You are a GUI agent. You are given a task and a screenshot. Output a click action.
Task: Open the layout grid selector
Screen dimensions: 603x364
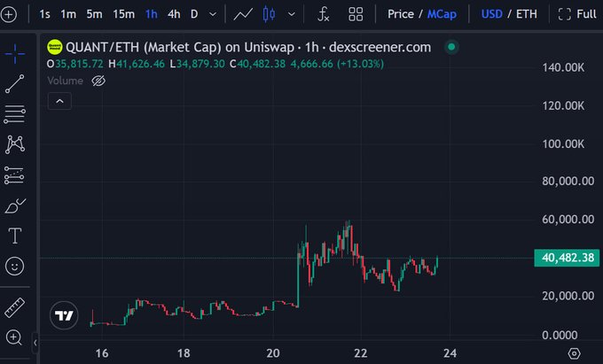click(356, 14)
